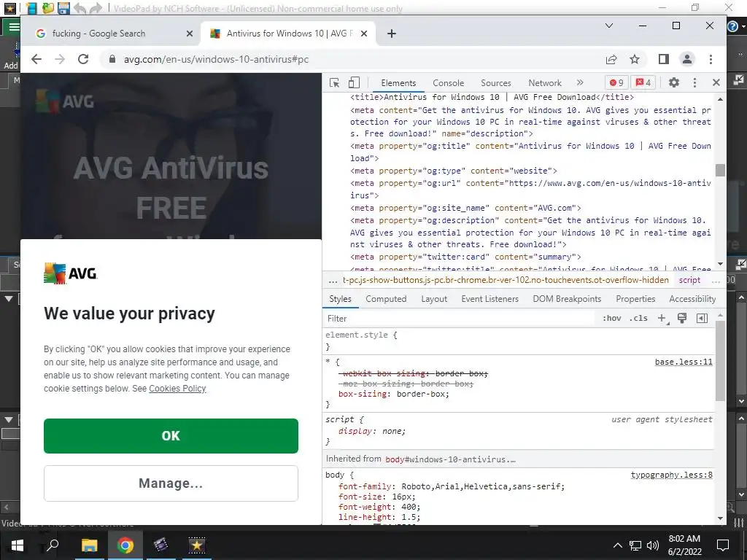Click the DevTools inspect element picker icon

pos(334,83)
